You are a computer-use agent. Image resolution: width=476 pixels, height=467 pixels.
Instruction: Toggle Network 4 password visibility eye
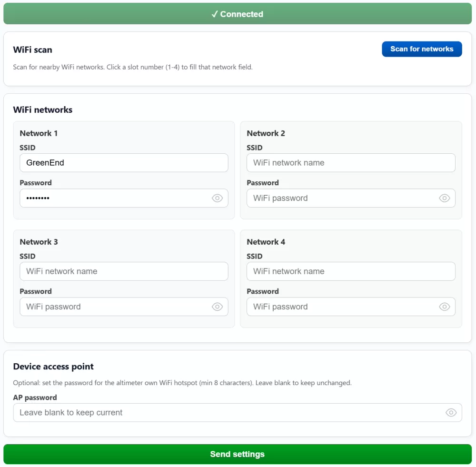click(x=444, y=307)
